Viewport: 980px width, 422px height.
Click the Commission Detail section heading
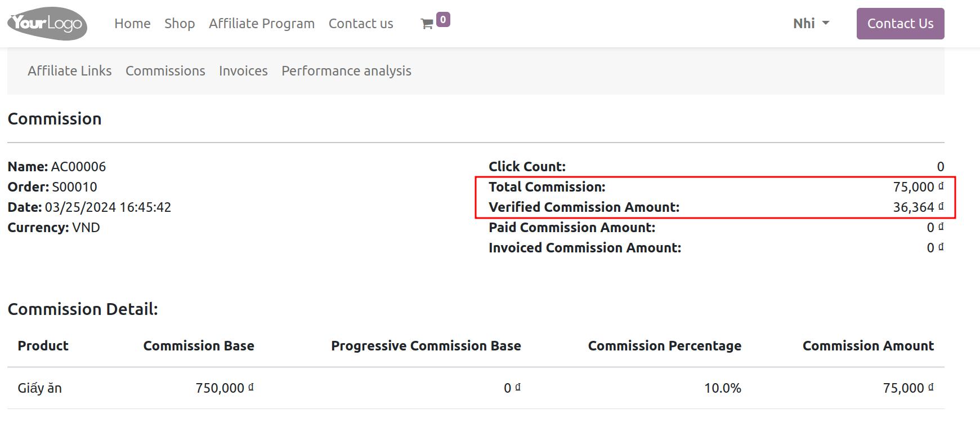[82, 309]
